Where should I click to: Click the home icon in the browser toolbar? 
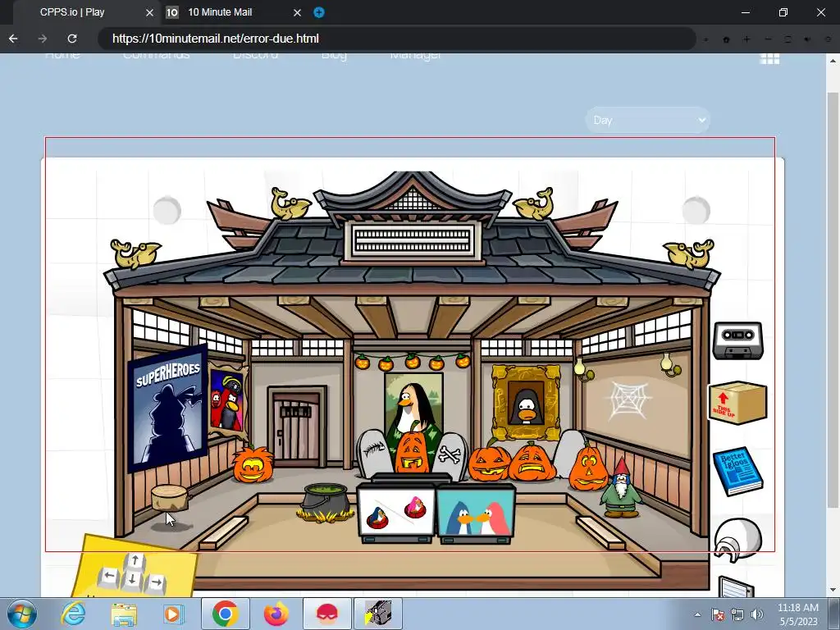pyautogui.click(x=726, y=39)
